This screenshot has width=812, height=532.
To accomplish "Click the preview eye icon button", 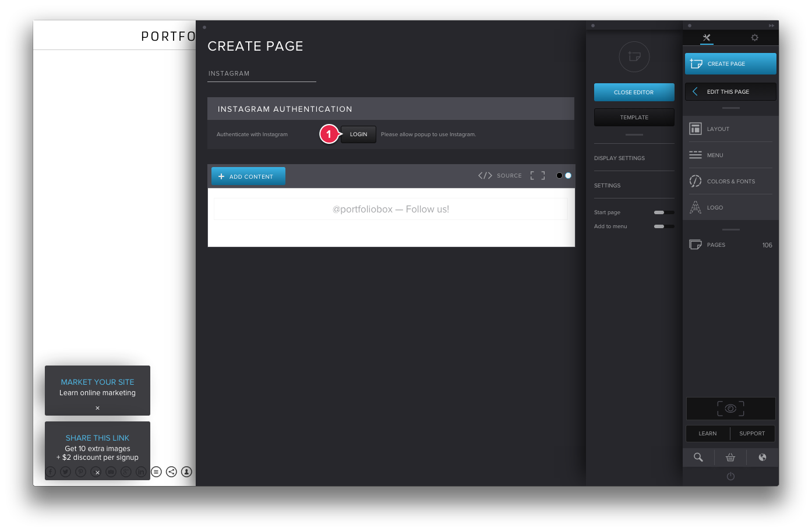I will [x=730, y=409].
